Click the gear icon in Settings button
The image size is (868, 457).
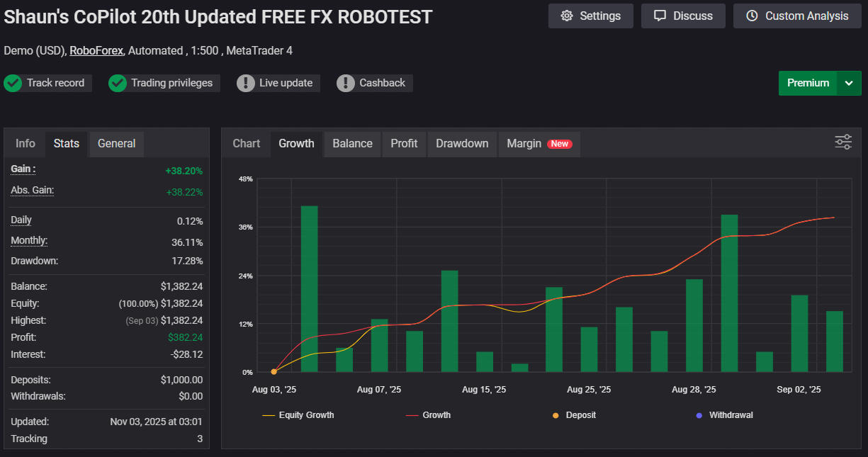tap(566, 16)
